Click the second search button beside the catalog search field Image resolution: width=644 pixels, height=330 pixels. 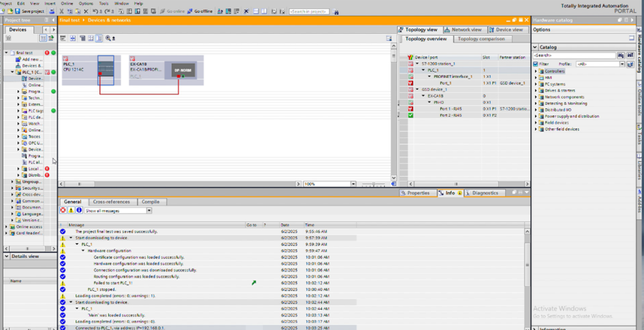tap(630, 55)
